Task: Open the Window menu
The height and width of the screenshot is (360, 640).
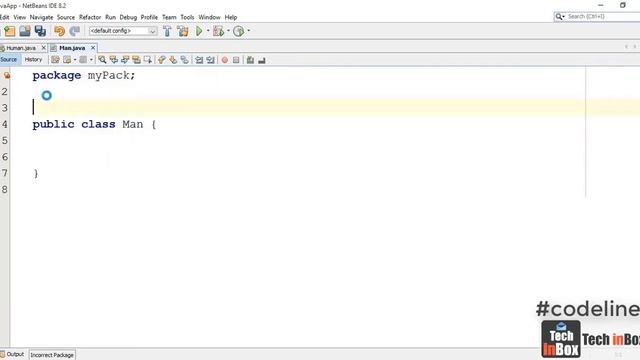Action: tap(209, 17)
